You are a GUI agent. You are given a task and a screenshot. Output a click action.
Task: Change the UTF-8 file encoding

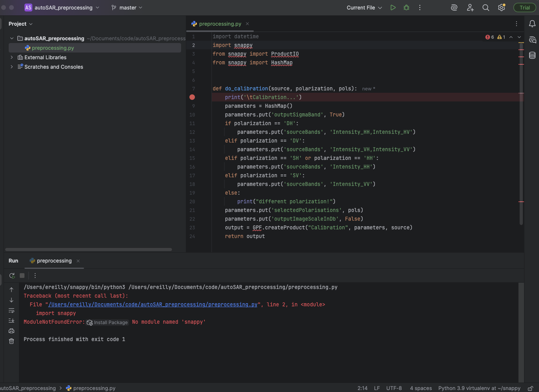[x=394, y=388]
